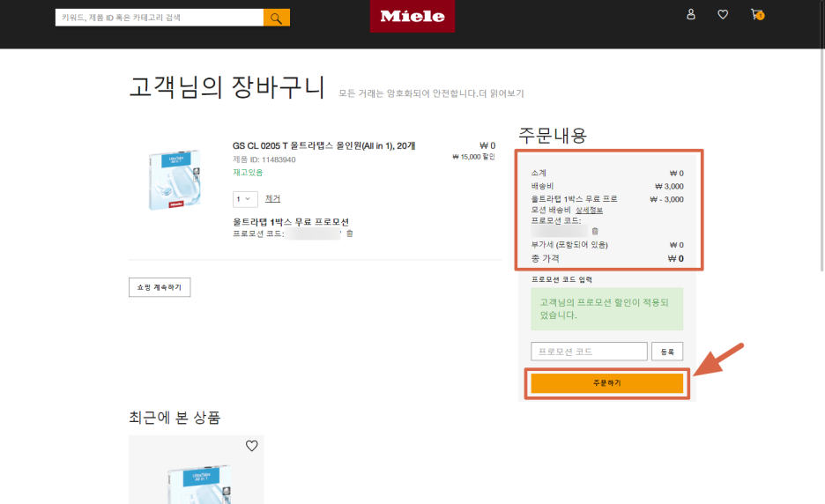Select the 주문내용 heading
Image resolution: width=825 pixels, height=504 pixels.
[x=553, y=135]
